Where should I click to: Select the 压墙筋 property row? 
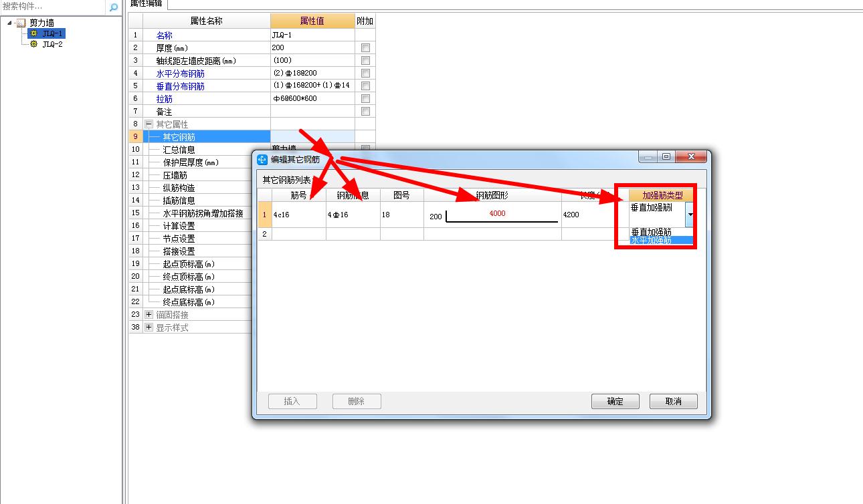(x=197, y=174)
